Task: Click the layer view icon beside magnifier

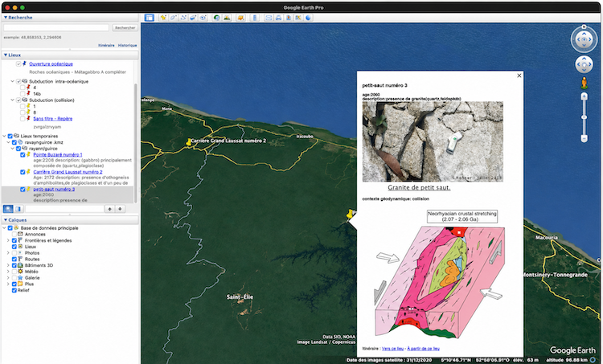Action: tap(18, 209)
